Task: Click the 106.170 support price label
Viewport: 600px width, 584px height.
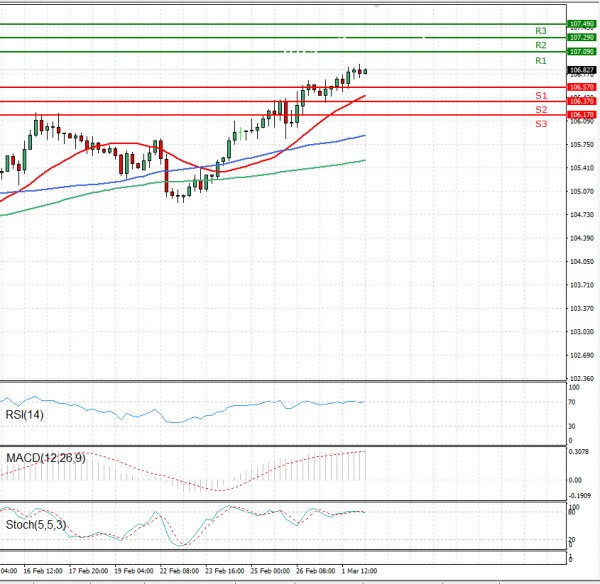Action: (x=582, y=115)
